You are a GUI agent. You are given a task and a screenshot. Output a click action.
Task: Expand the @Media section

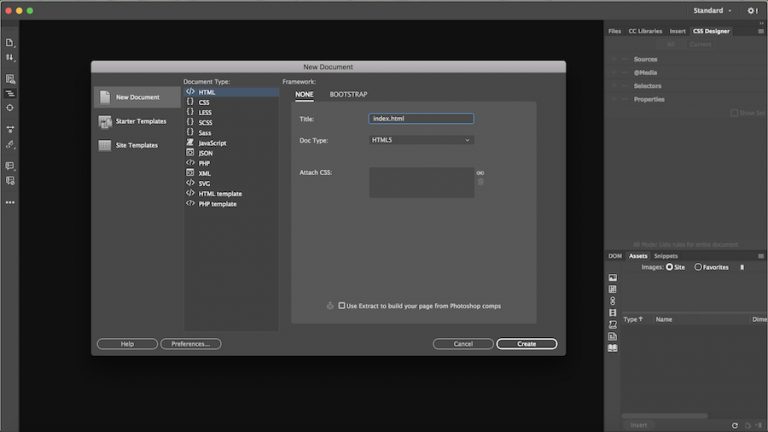(x=645, y=72)
